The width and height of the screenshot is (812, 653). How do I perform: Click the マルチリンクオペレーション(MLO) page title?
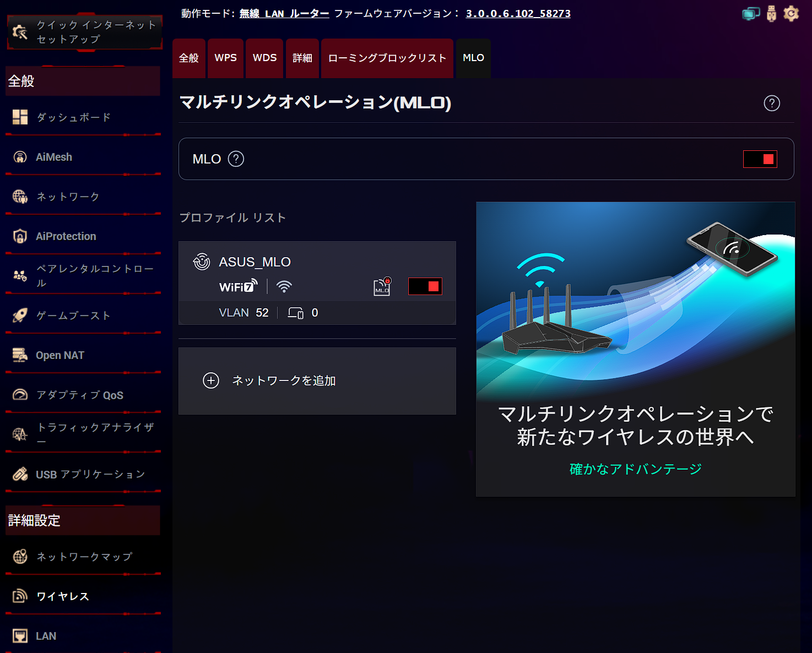pyautogui.click(x=316, y=103)
